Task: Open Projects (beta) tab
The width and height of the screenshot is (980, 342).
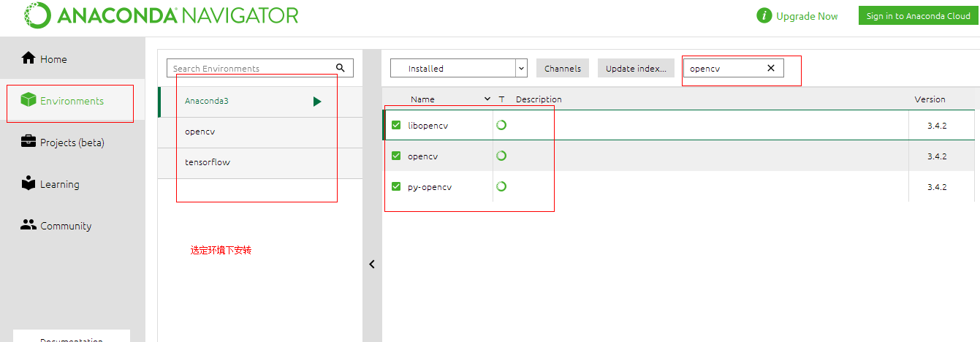Action: 73,142
